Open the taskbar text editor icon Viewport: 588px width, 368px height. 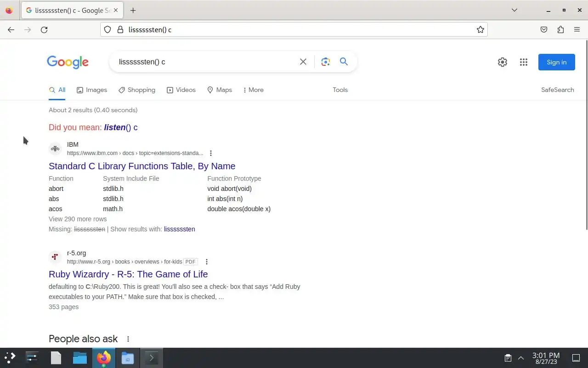[x=56, y=358]
